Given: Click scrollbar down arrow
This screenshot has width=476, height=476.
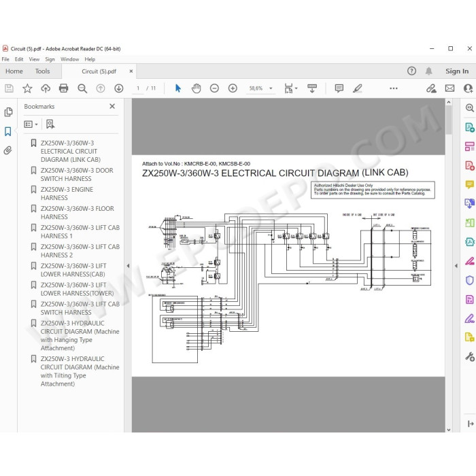Looking at the screenshot, I should (x=449, y=430).
